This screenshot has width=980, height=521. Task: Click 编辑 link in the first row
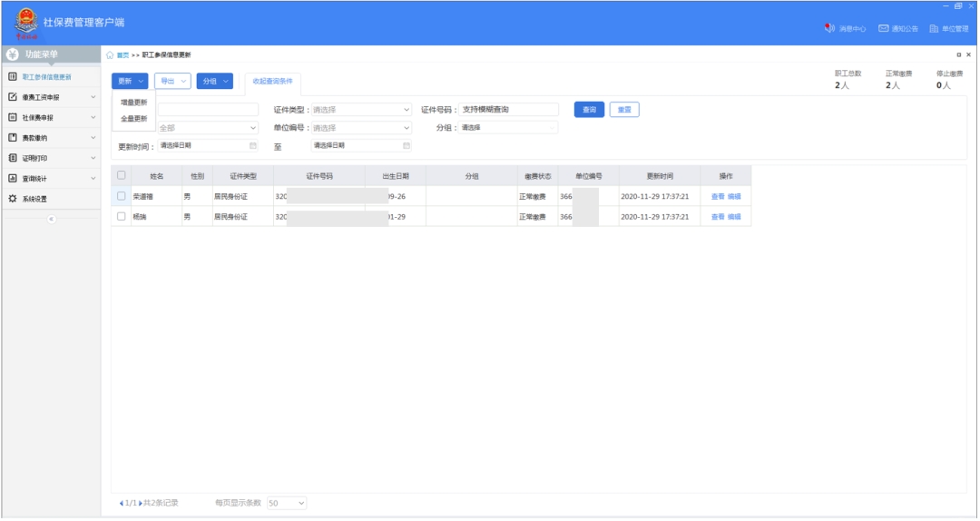pos(734,196)
